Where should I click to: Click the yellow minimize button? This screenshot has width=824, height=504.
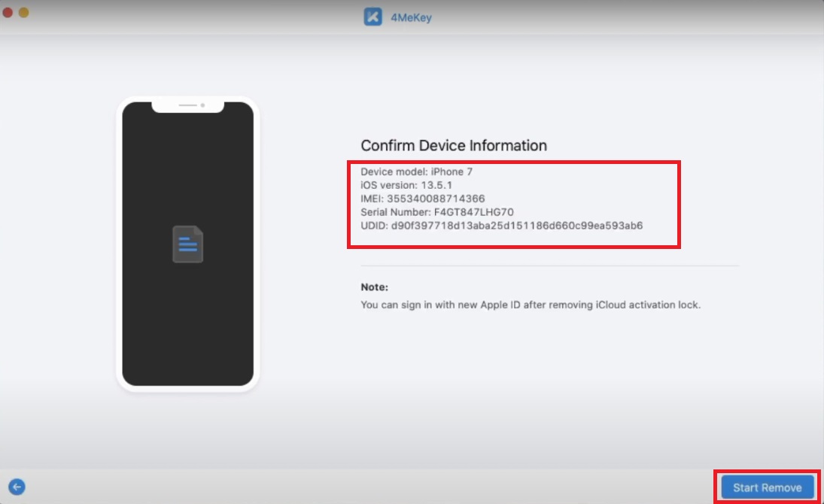pos(23,13)
